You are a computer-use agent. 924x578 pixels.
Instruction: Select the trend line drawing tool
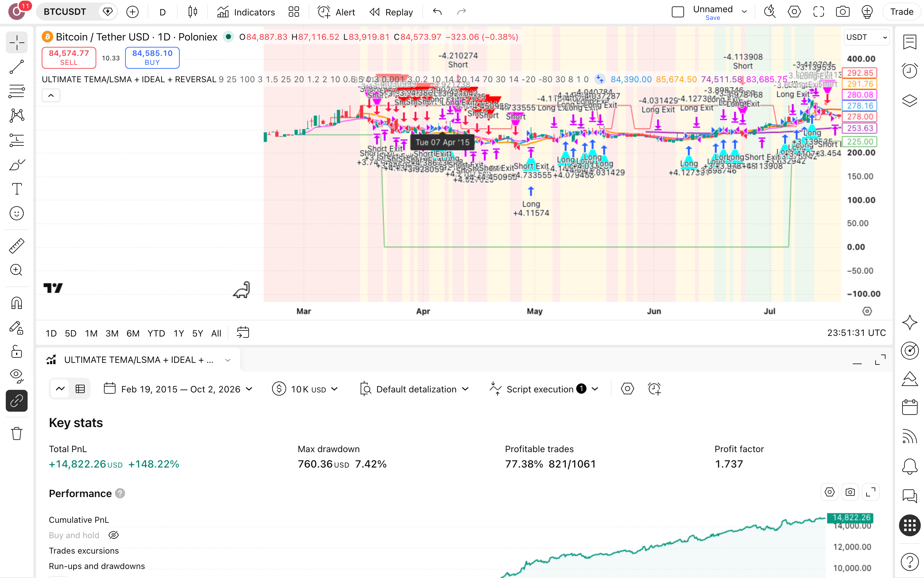click(17, 67)
